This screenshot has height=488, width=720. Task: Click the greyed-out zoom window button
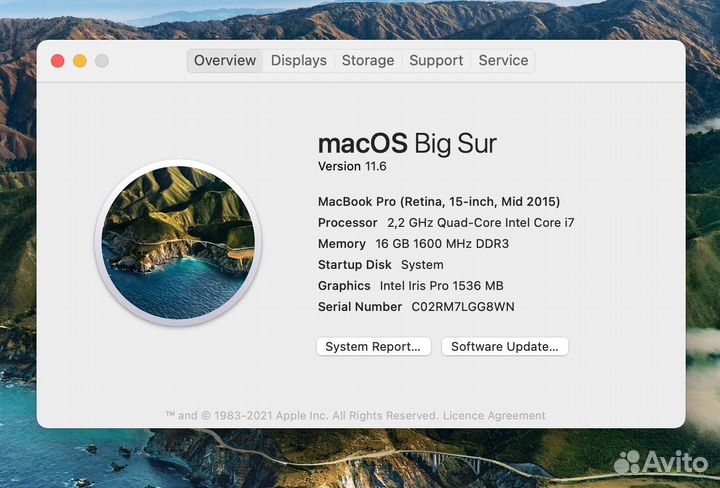point(102,61)
